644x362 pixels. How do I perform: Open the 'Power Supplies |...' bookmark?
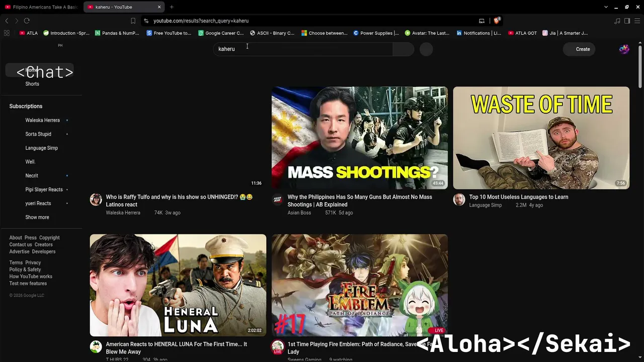pyautogui.click(x=376, y=33)
